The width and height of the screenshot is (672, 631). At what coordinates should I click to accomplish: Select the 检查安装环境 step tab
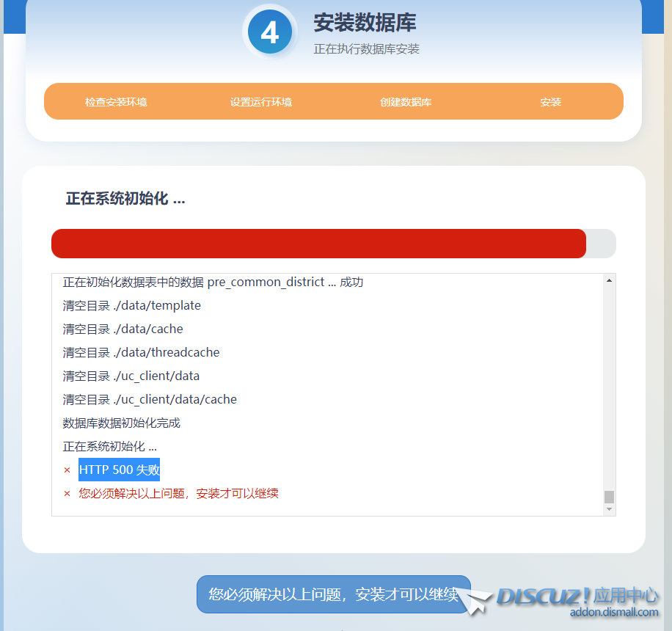pos(116,102)
